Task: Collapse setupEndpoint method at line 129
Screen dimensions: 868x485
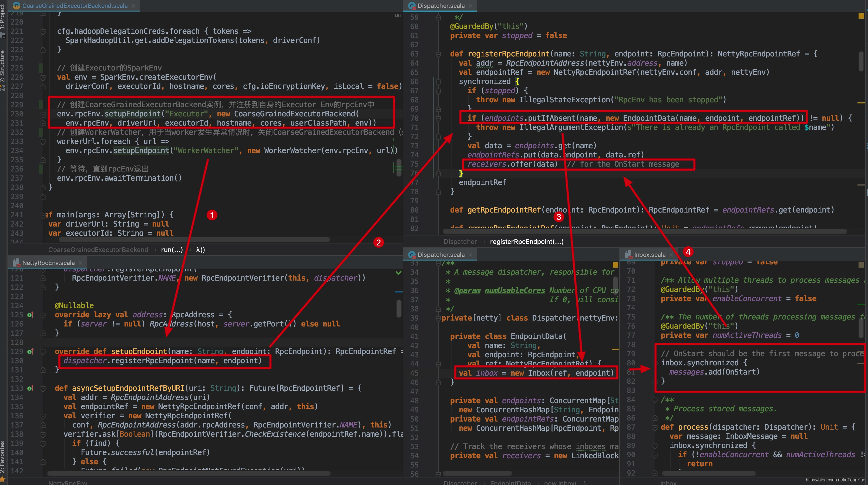Action: (x=43, y=352)
